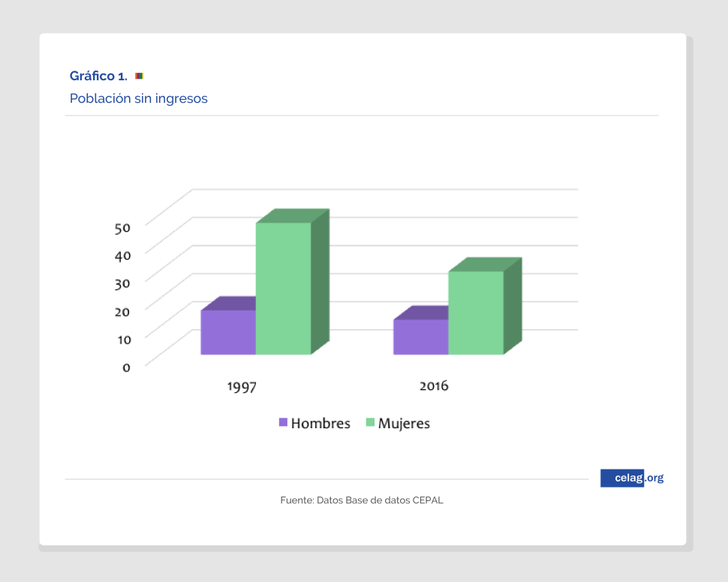This screenshot has width=728, height=582.
Task: Select the Hombres legend label
Action: [320, 423]
